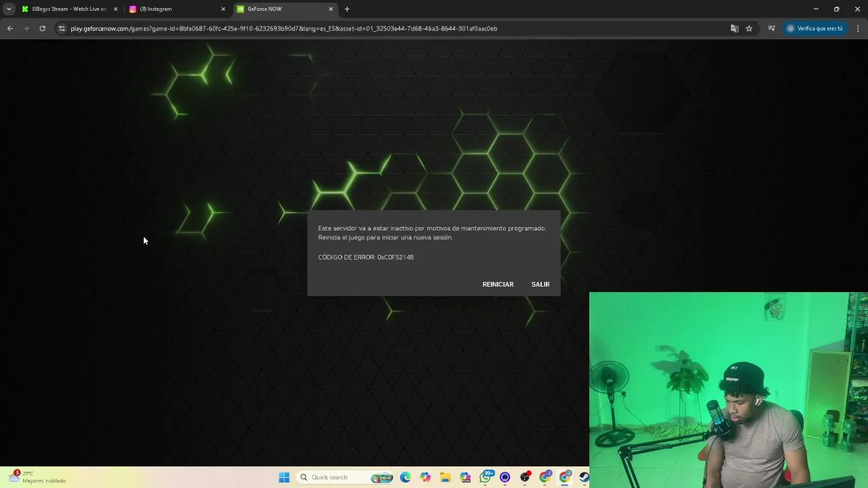Click the error code text 0xC0F52146

395,257
